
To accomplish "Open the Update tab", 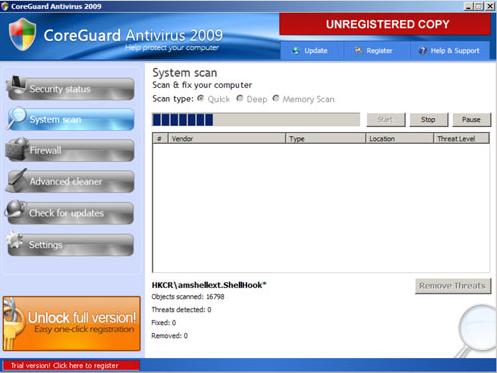I will point(312,51).
